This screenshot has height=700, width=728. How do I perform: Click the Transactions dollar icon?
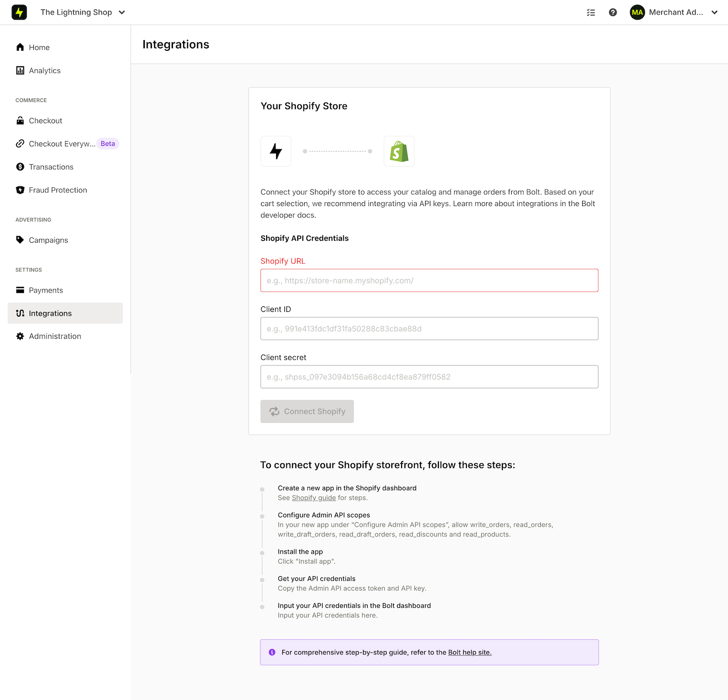(20, 167)
